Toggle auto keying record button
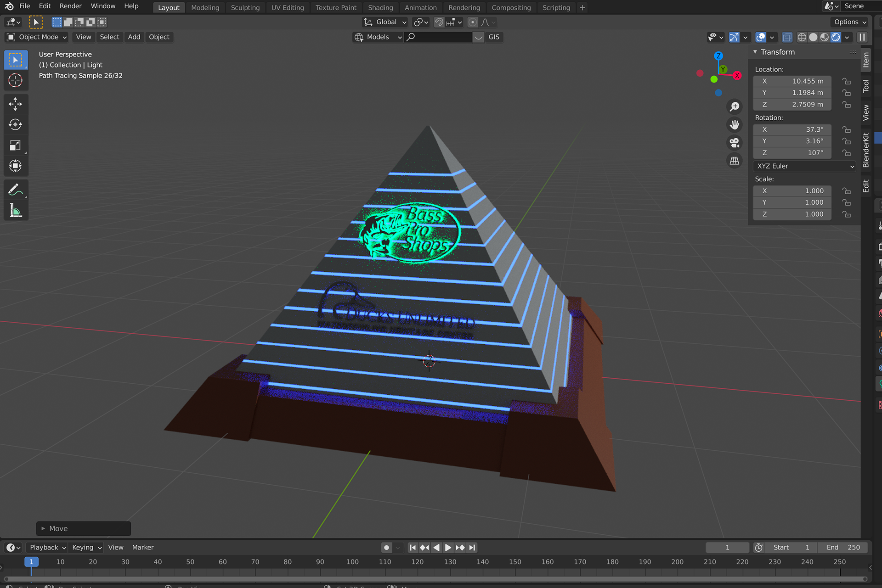Screen dimensions: 882x588 387,548
